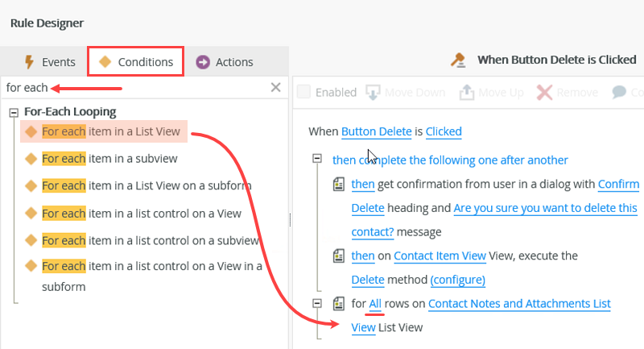Open the '(configure)' link
Screen dimensions: 644x349
pos(457,280)
